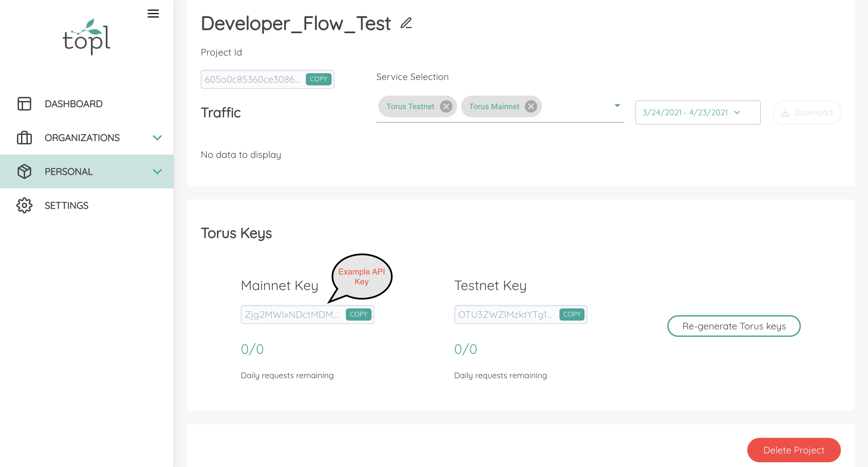This screenshot has width=868, height=467.
Task: Remove the Torus Testnet chip
Action: click(x=446, y=106)
